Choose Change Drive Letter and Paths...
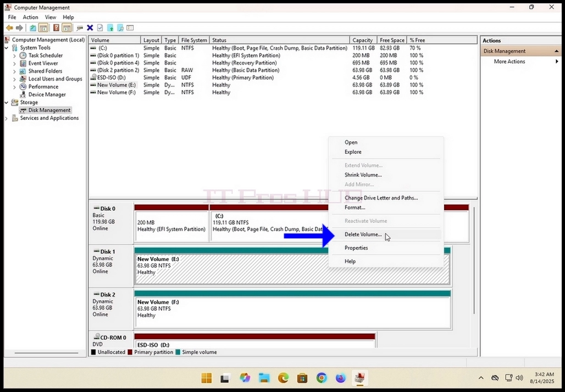Viewport: 565px width, 392px height. pos(386,198)
